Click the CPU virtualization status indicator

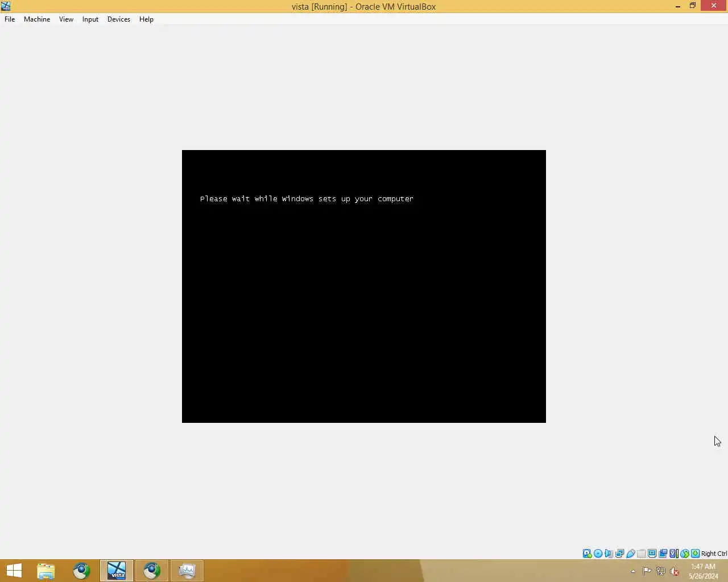(x=673, y=554)
